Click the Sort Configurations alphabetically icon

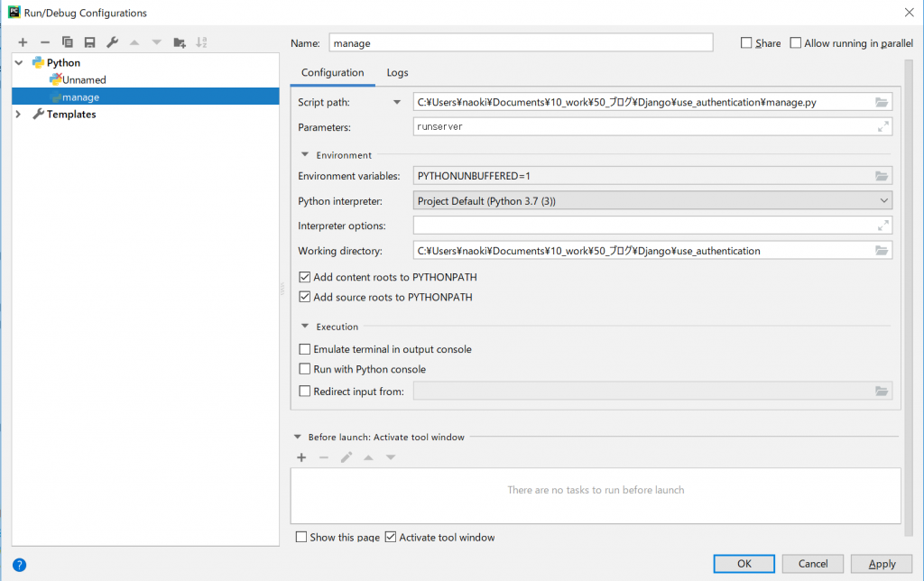pos(201,42)
